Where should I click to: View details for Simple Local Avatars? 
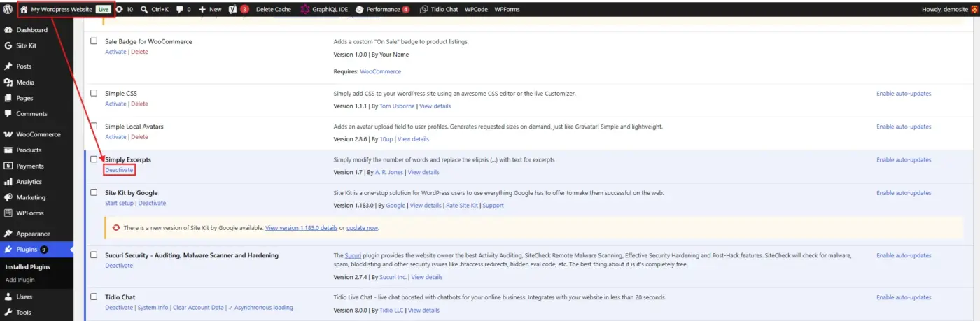pyautogui.click(x=413, y=139)
